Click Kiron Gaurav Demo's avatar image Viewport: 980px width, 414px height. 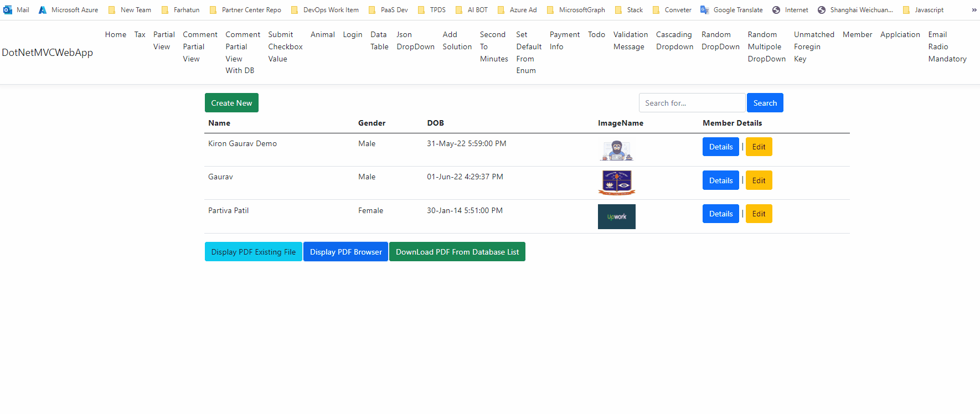617,150
